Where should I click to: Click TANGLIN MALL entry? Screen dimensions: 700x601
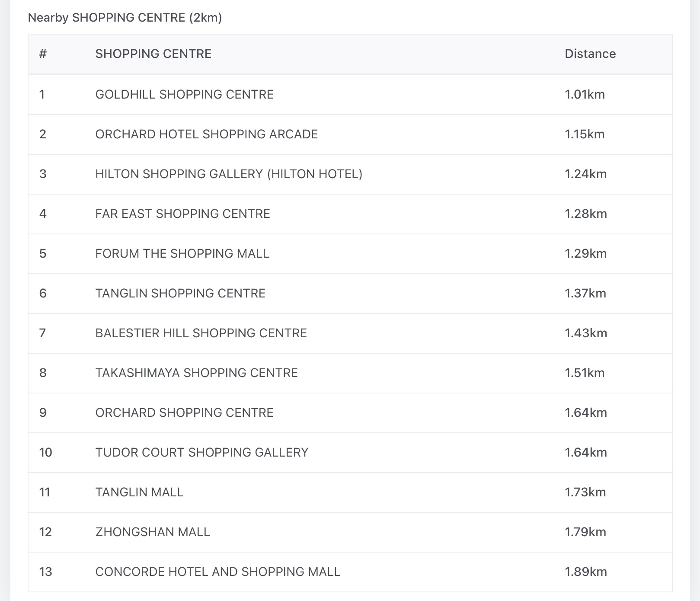pos(139,492)
